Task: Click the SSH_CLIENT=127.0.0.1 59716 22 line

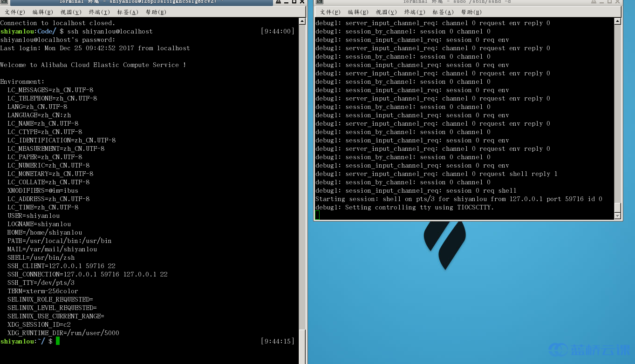Action: [61, 266]
